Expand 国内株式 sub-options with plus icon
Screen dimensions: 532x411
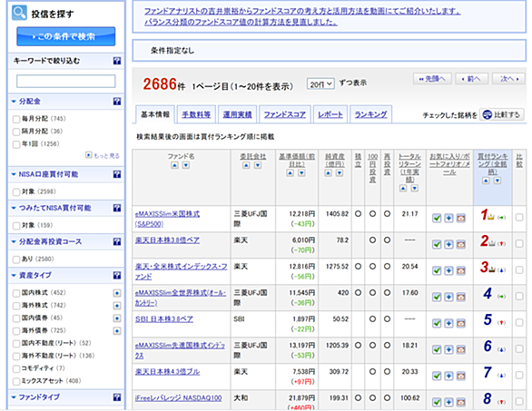117,293
